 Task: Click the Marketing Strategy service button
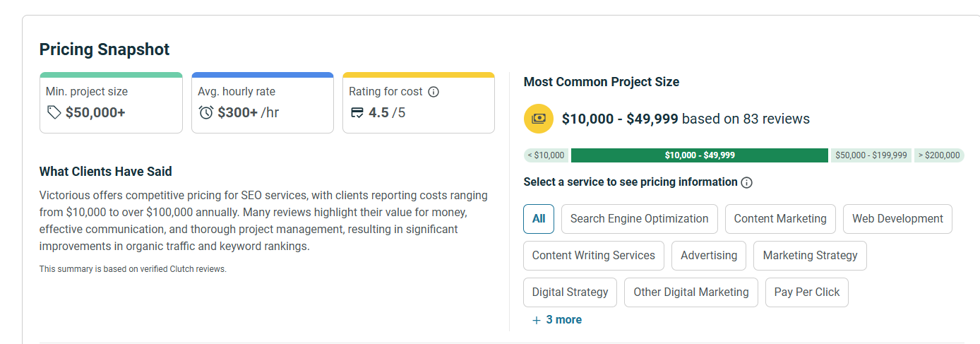coord(810,256)
